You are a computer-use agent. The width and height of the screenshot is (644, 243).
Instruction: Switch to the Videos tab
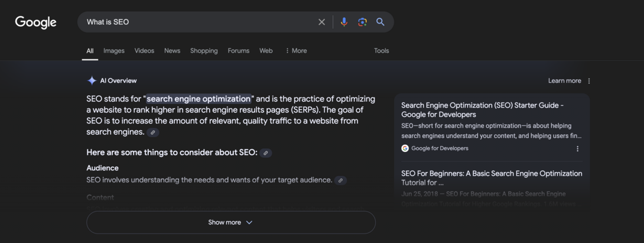pos(145,51)
